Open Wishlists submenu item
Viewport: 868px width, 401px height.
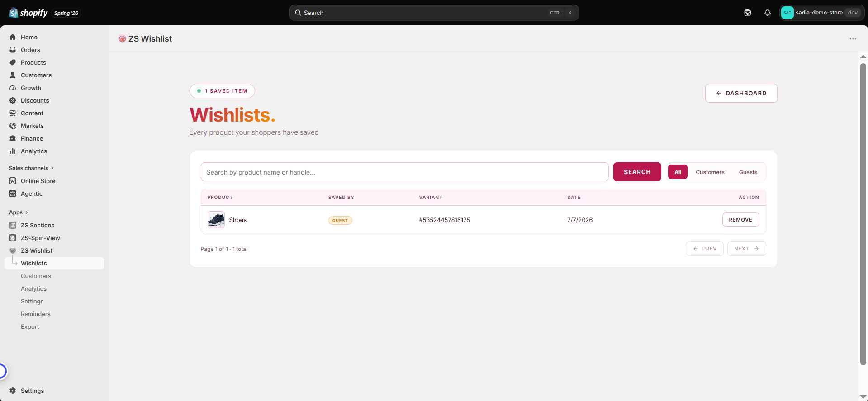pyautogui.click(x=54, y=263)
